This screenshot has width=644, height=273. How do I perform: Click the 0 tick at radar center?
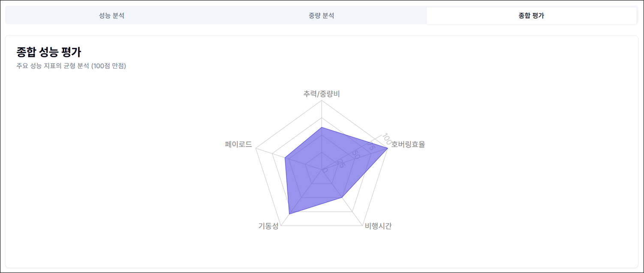click(x=325, y=170)
